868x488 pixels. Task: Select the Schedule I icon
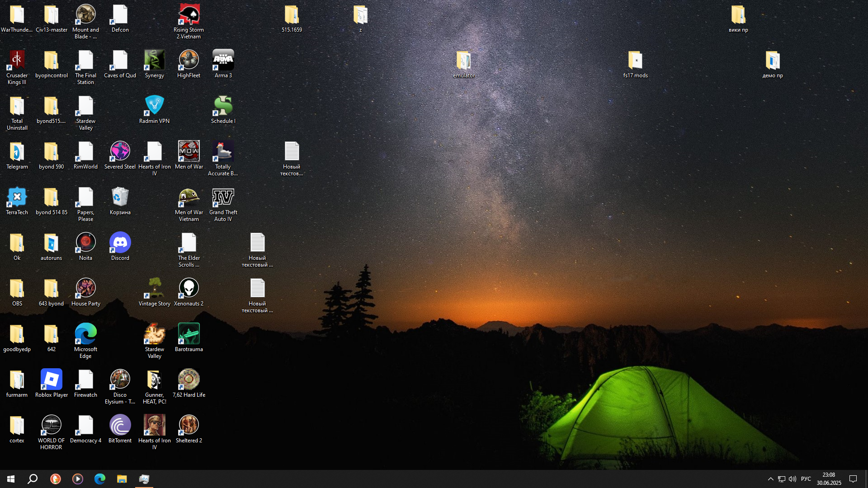[x=223, y=106]
